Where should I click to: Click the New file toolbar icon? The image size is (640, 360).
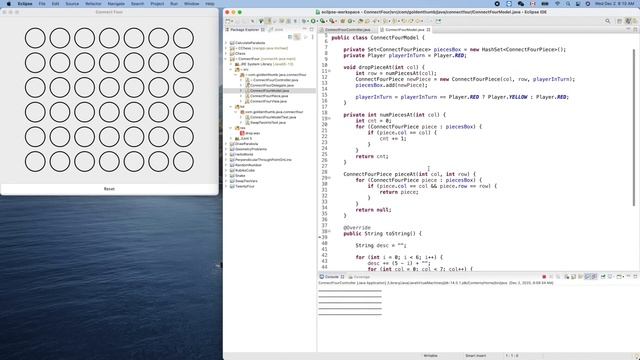click(227, 21)
